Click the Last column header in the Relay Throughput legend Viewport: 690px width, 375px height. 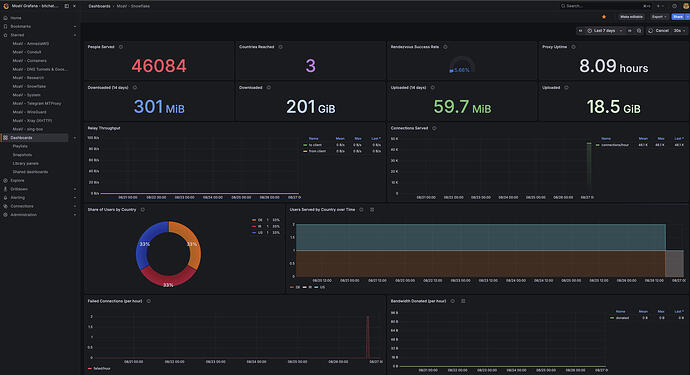375,139
